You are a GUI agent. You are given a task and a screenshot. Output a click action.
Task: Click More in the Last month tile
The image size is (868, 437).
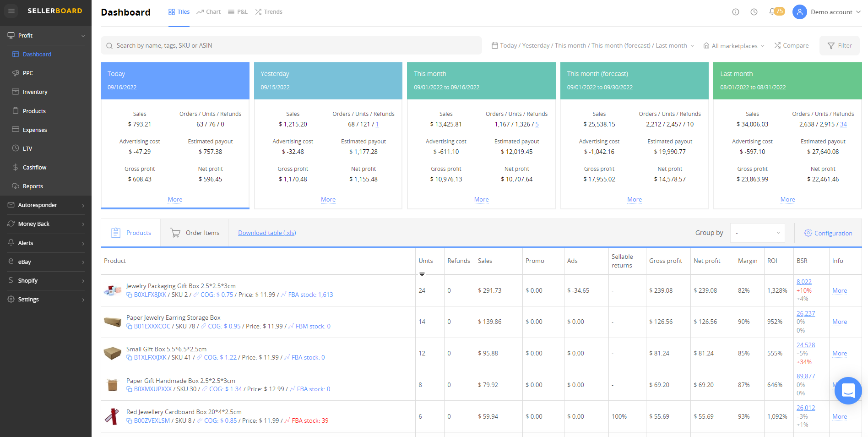[x=787, y=199]
